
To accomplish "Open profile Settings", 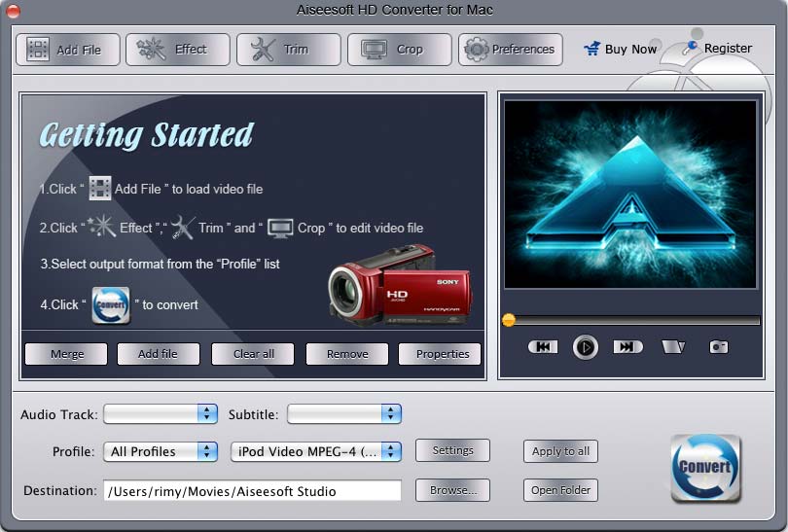I will point(452,450).
